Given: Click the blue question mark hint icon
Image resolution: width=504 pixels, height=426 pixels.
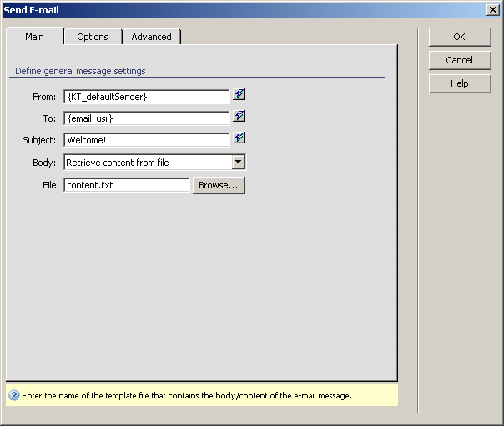Looking at the screenshot, I should click(14, 396).
